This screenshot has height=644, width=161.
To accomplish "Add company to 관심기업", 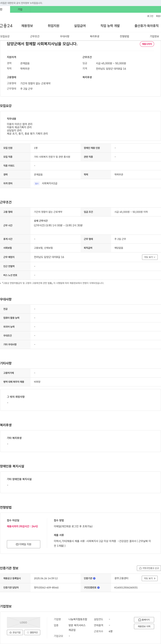I will pos(15,632).
